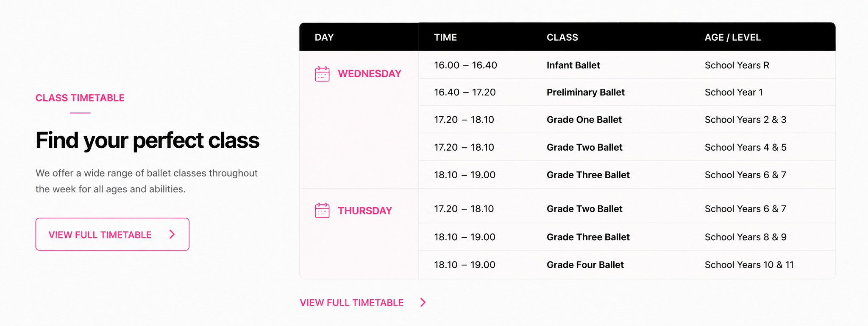Click the DAY column header
868x326 pixels.
click(324, 37)
